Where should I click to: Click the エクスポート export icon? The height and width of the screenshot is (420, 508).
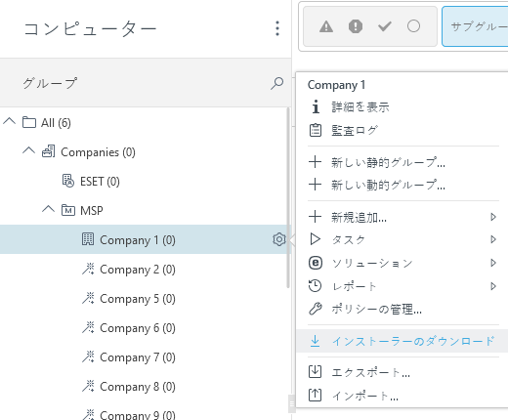[315, 371]
